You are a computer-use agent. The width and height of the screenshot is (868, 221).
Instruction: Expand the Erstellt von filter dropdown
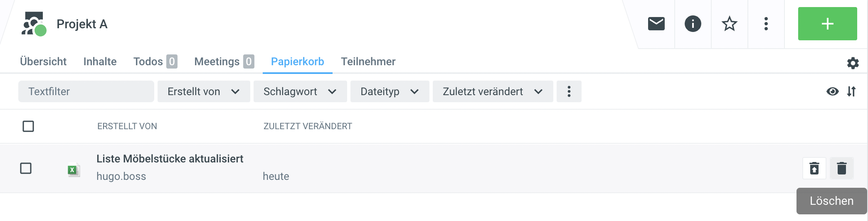(203, 91)
